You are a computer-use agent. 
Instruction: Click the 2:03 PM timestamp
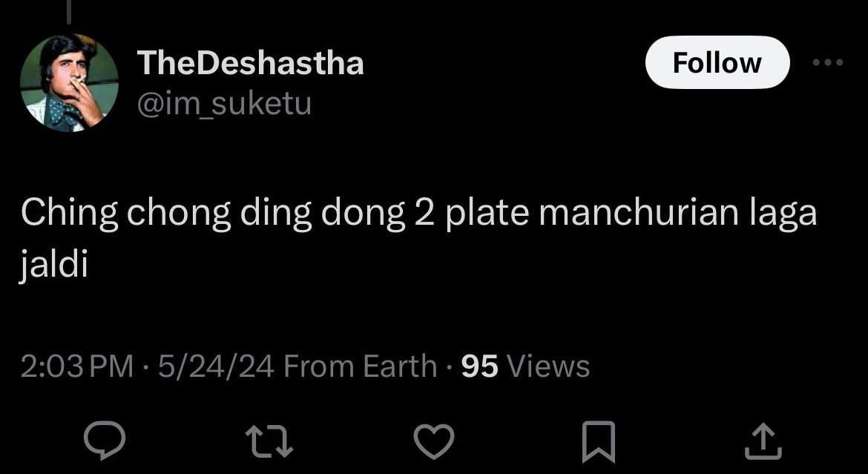click(77, 366)
